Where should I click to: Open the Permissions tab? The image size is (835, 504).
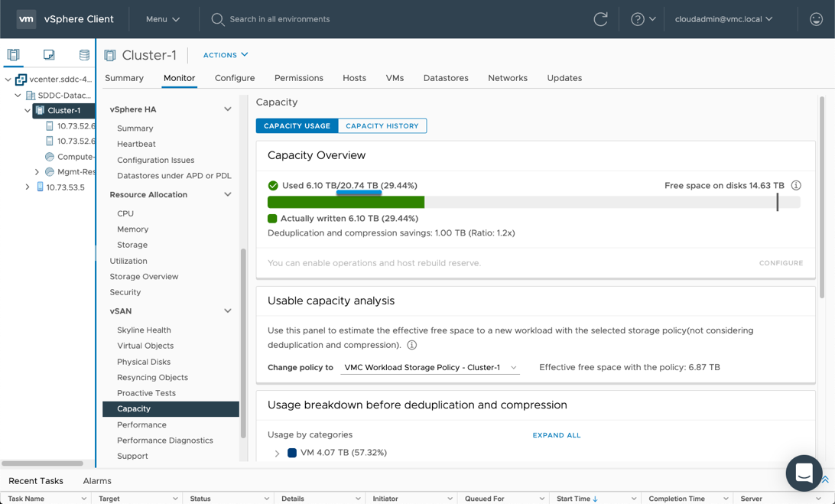pos(299,78)
